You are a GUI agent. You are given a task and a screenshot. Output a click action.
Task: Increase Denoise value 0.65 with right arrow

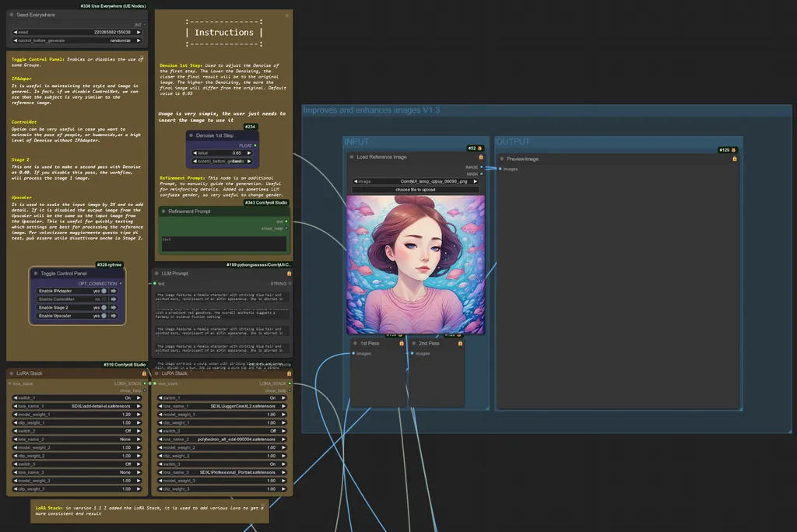(249, 153)
